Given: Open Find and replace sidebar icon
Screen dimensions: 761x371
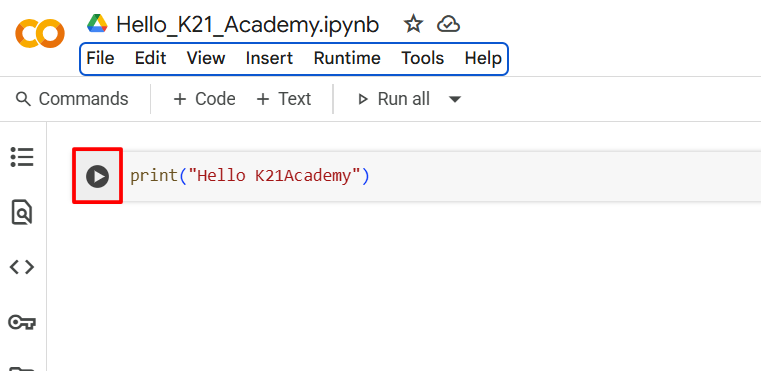Looking at the screenshot, I should 22,212.
